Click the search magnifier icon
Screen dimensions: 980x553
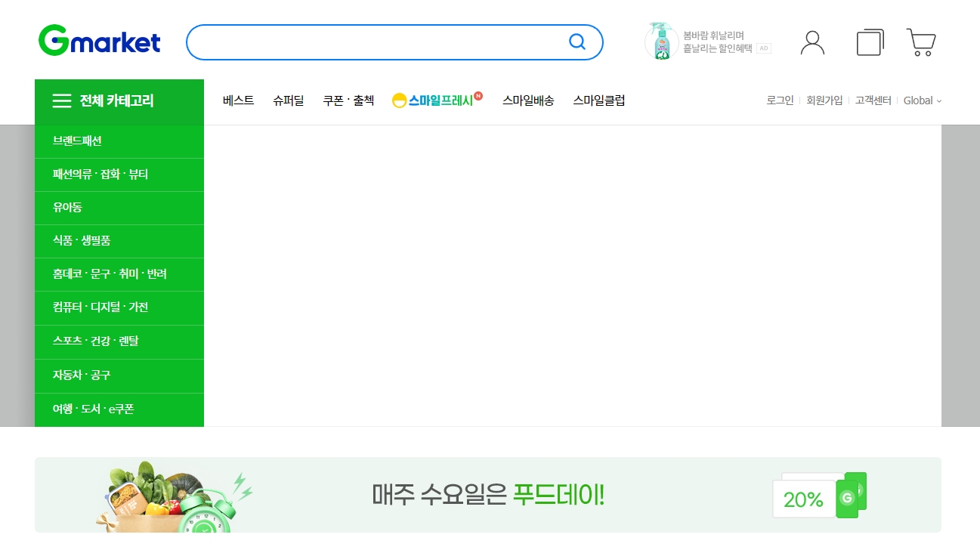click(577, 42)
